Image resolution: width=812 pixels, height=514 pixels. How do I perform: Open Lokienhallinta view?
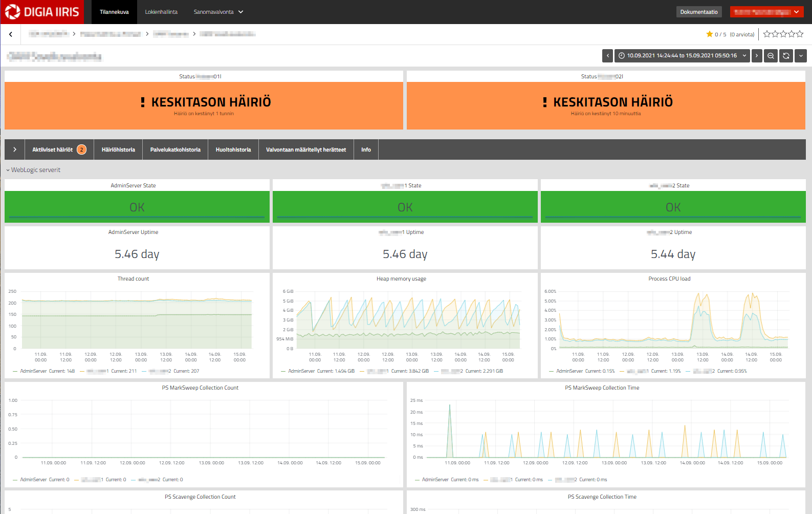(161, 12)
